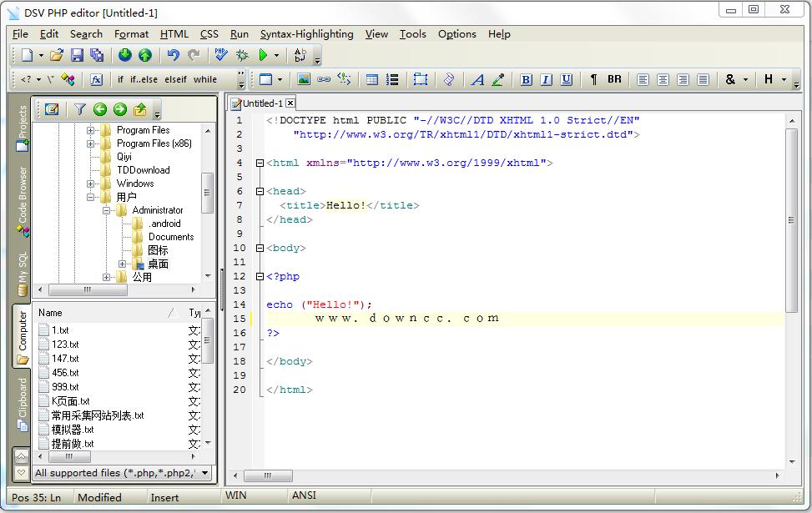Toggle Bold formatting button

pyautogui.click(x=526, y=79)
